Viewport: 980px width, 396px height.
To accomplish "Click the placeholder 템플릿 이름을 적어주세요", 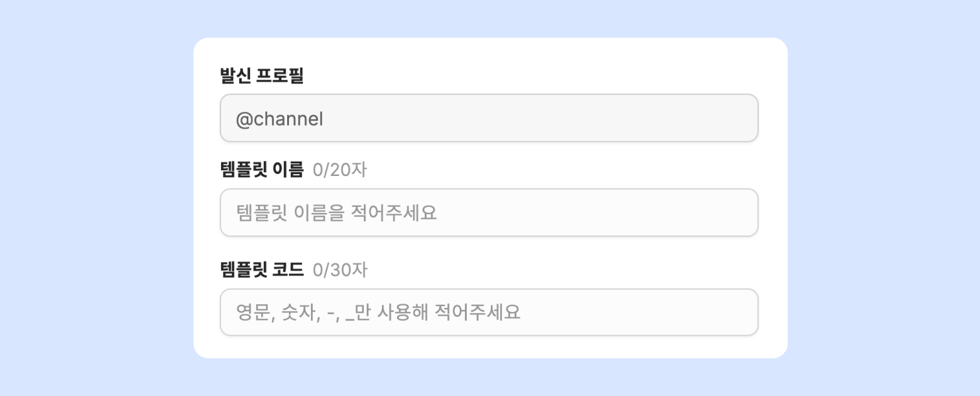I will coord(336,212).
